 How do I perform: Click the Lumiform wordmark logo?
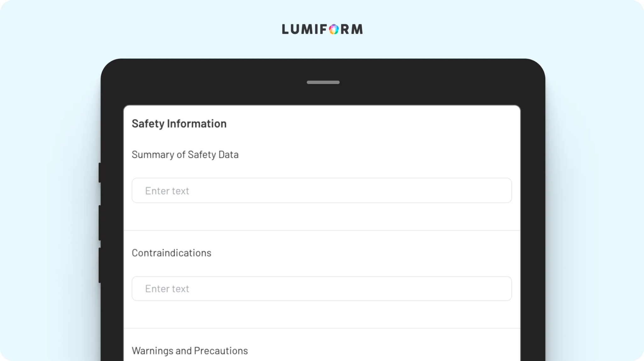(322, 29)
